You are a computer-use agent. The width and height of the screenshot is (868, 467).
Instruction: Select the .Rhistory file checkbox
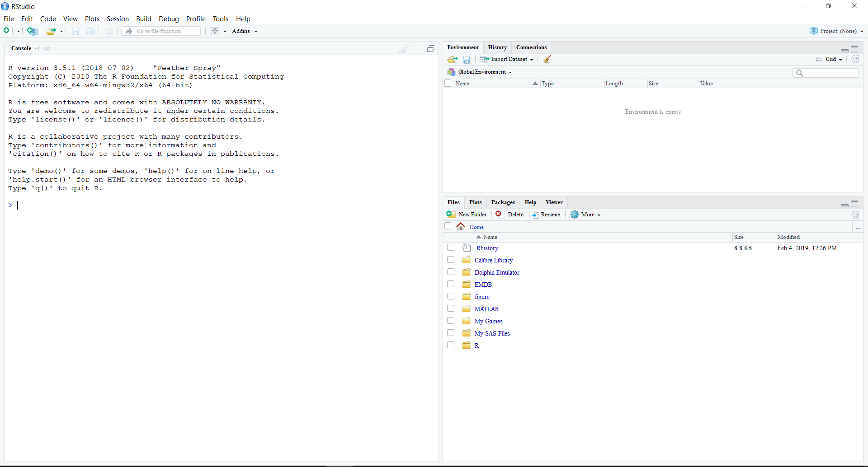coord(451,248)
